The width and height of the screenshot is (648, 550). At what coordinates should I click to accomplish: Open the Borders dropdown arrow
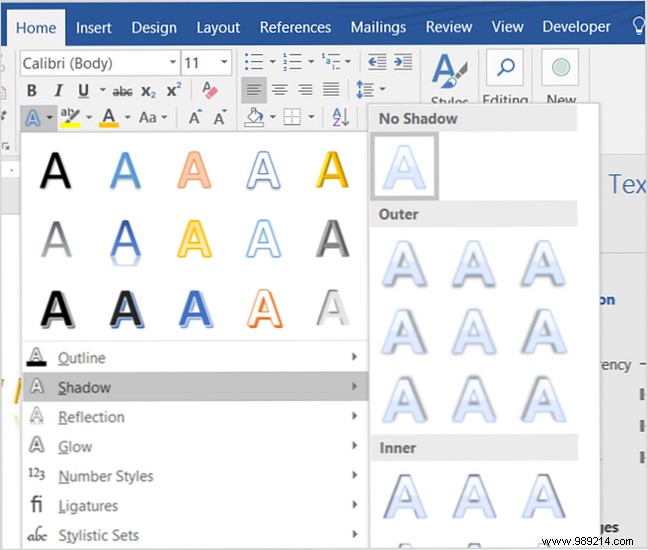point(311,117)
